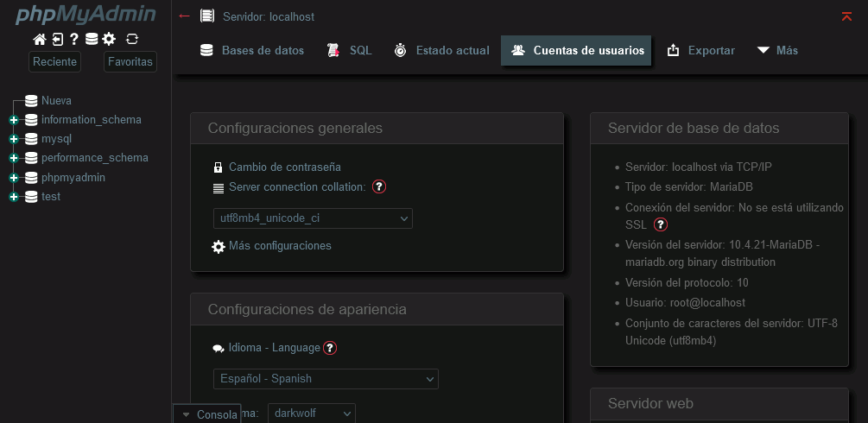Open the utf8mb4_unicode_ci collation dropdown
This screenshot has height=423, width=868.
pyautogui.click(x=313, y=218)
